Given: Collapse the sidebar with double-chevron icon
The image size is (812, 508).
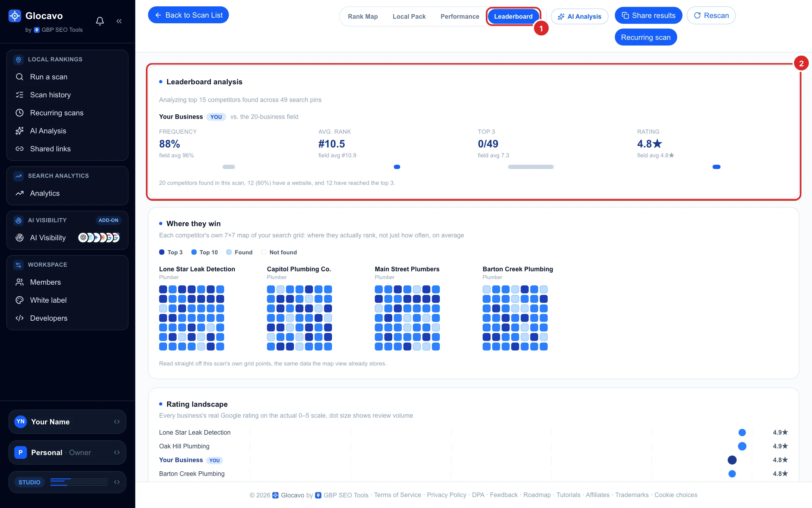Looking at the screenshot, I should pyautogui.click(x=119, y=21).
